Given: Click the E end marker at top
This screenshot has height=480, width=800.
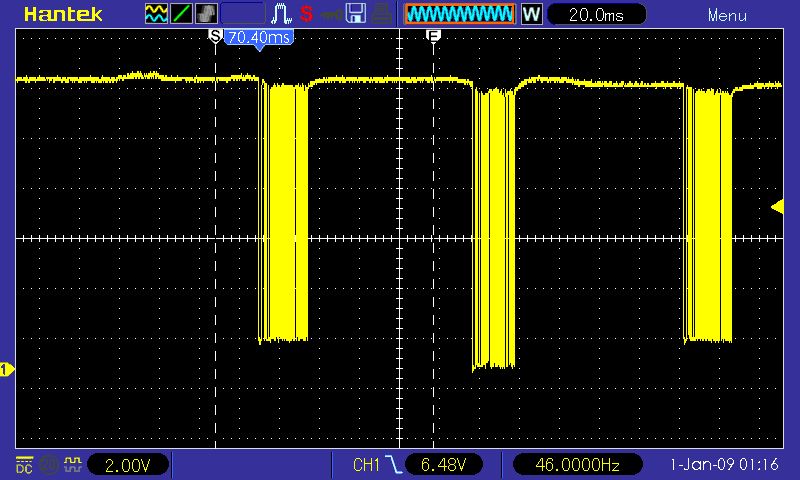Looking at the screenshot, I should point(433,36).
